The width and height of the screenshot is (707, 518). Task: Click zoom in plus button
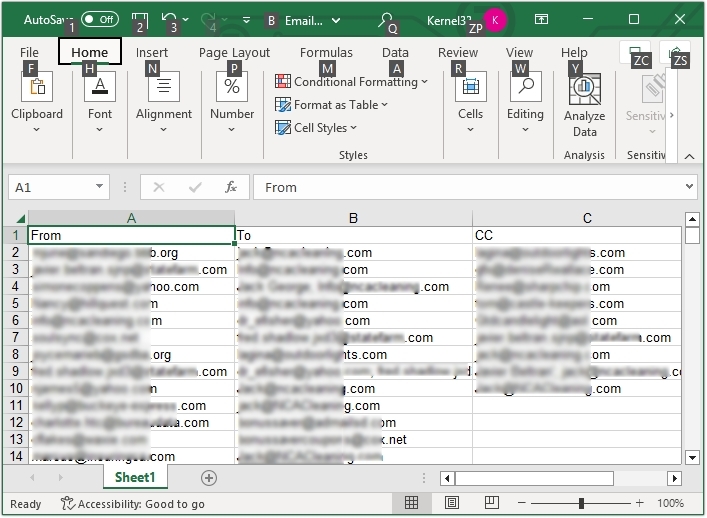[x=639, y=503]
